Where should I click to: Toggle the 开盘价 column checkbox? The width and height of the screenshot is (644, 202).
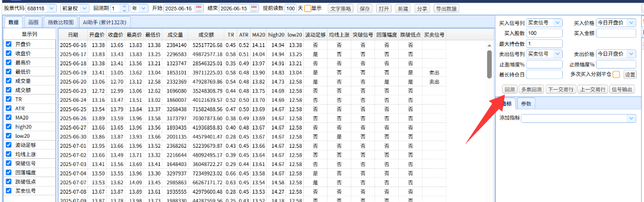click(9, 44)
